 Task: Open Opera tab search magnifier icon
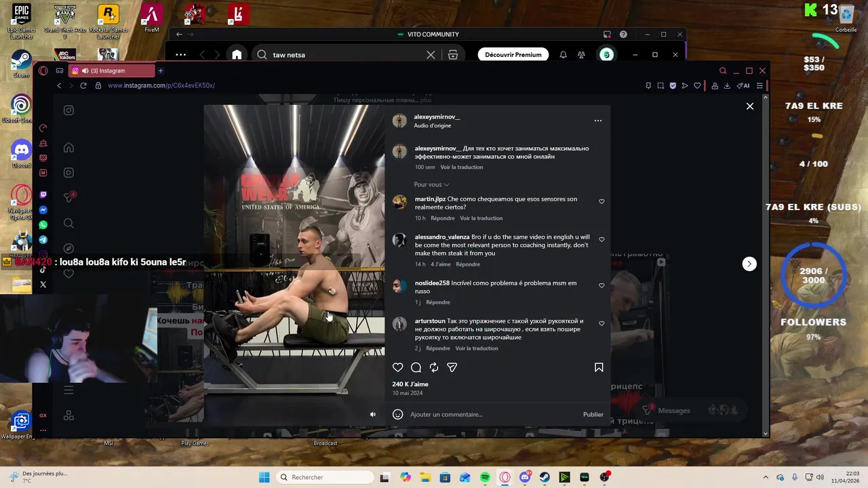pyautogui.click(x=723, y=70)
